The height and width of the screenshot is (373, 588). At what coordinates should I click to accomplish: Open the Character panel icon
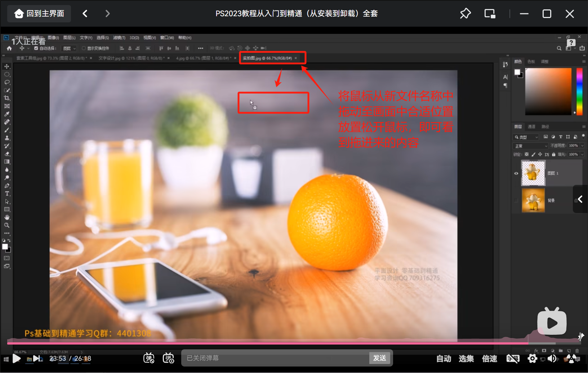[505, 77]
